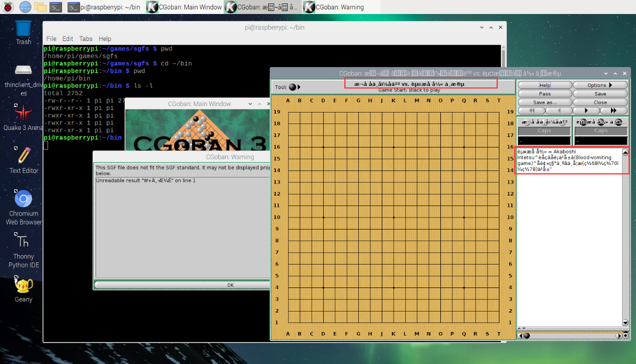Jump to the last move with fast-forward button

pyautogui.click(x=613, y=110)
